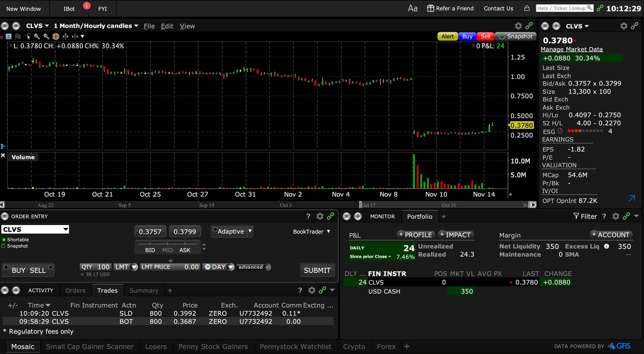Open the Penny Stock Gainers tab
The image size is (644, 354).
[x=213, y=346]
